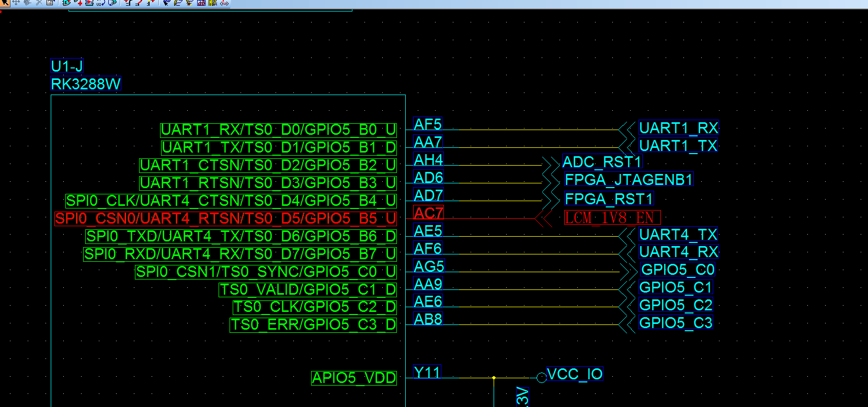This screenshot has height=407, width=868.
Task: Select pin number AF5
Action: (428, 124)
